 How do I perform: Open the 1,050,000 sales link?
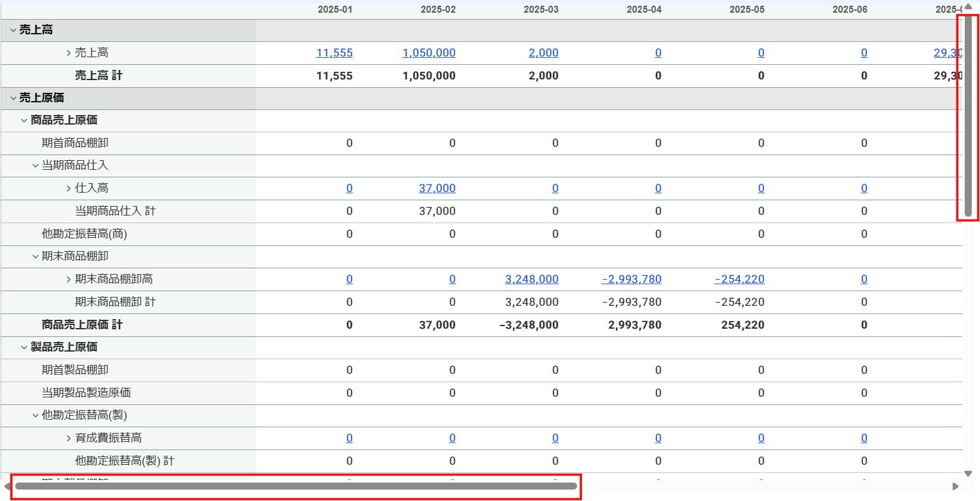coord(429,53)
